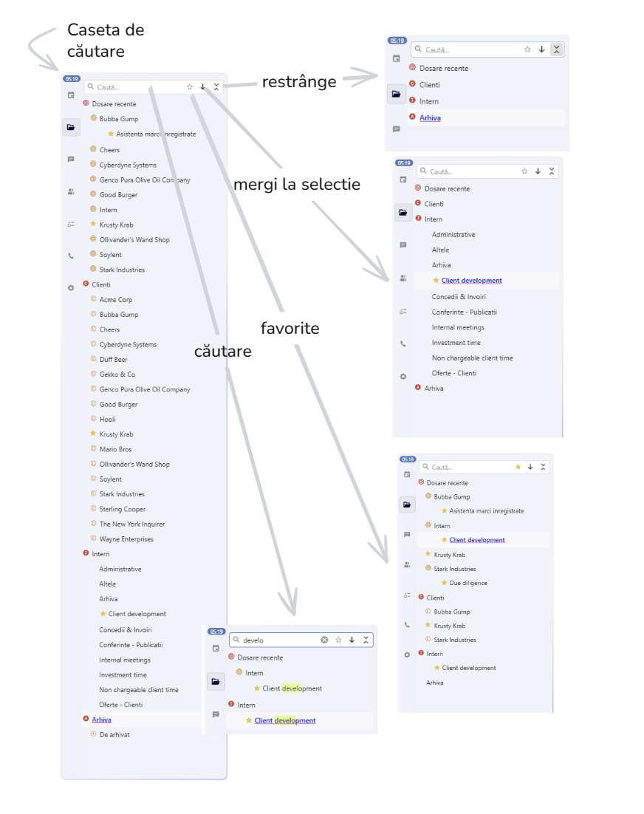This screenshot has width=644, height=814.
Task: Open the 'Due diligence' favorite item
Action: click(468, 583)
